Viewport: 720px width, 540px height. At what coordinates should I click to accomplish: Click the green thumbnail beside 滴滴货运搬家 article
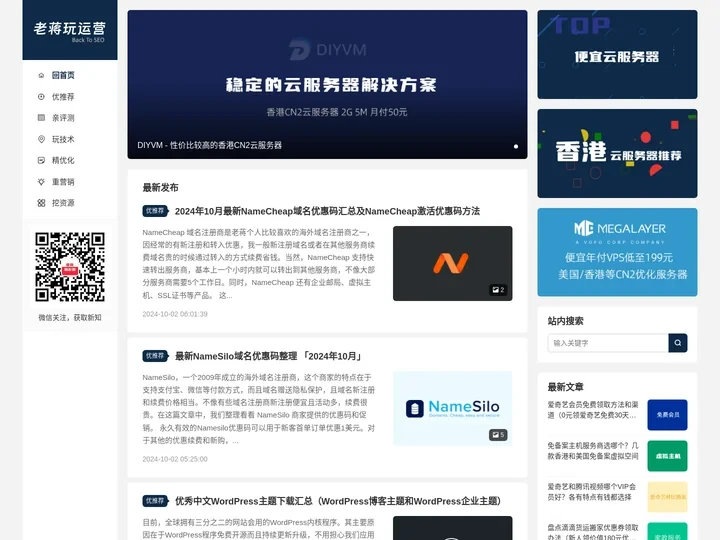[668, 532]
